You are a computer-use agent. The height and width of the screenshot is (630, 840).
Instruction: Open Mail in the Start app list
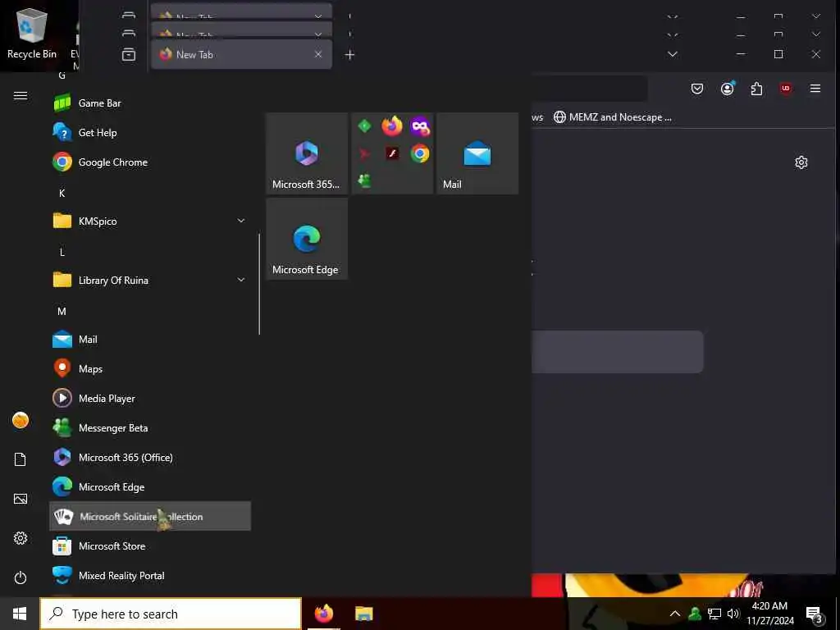[149, 339]
